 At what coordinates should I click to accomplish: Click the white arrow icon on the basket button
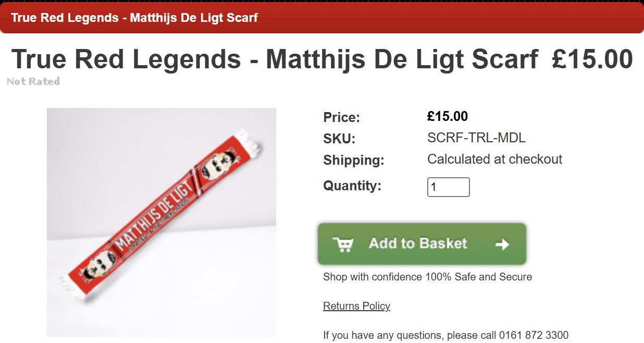click(502, 244)
